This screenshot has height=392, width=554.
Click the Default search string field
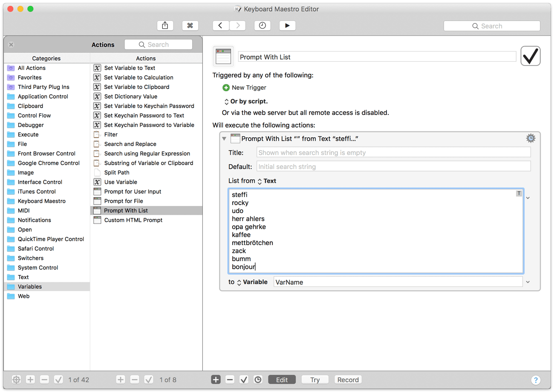[x=394, y=166]
